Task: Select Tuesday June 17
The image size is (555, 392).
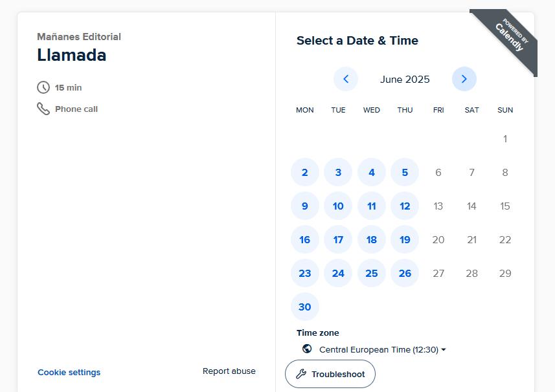Action: tap(338, 239)
